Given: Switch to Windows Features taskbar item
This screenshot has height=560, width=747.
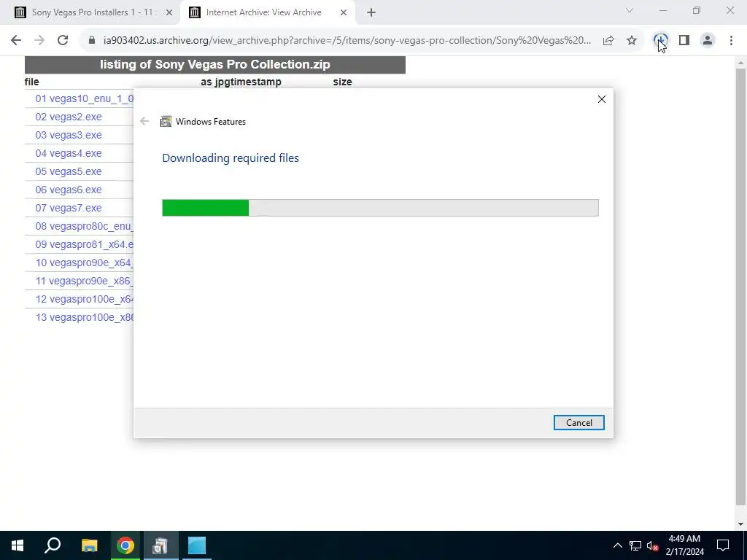Looking at the screenshot, I should 161,545.
